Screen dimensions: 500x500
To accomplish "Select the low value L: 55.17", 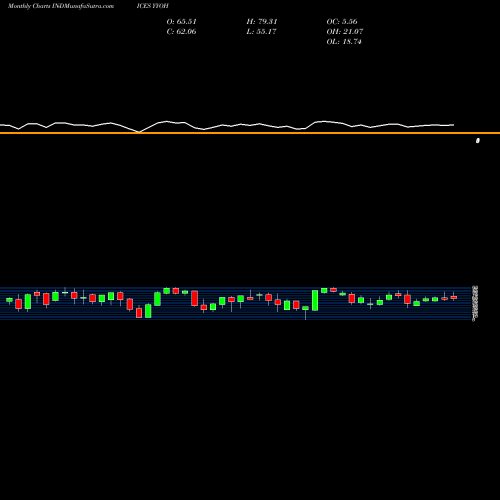I will (x=261, y=31).
